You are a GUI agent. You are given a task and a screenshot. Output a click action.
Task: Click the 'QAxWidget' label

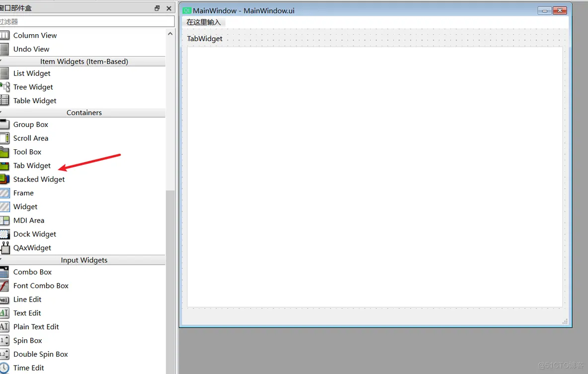32,248
